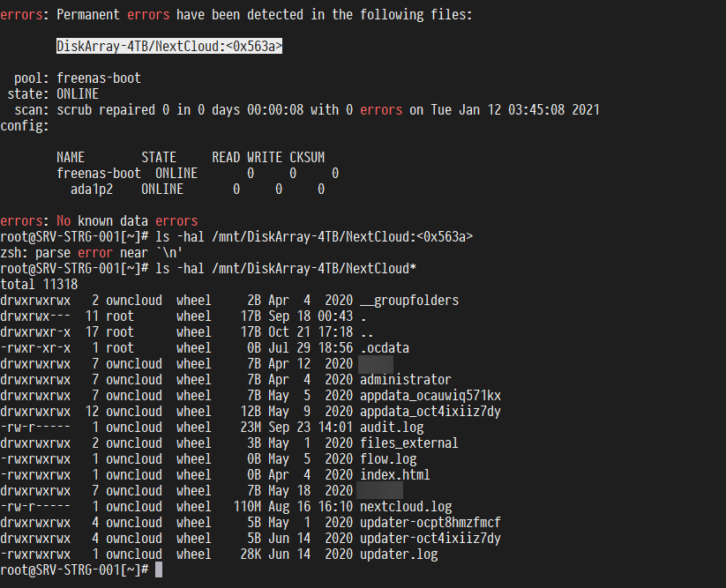Select the audit.log file name
Screen dimensions: 726x588
(392, 427)
